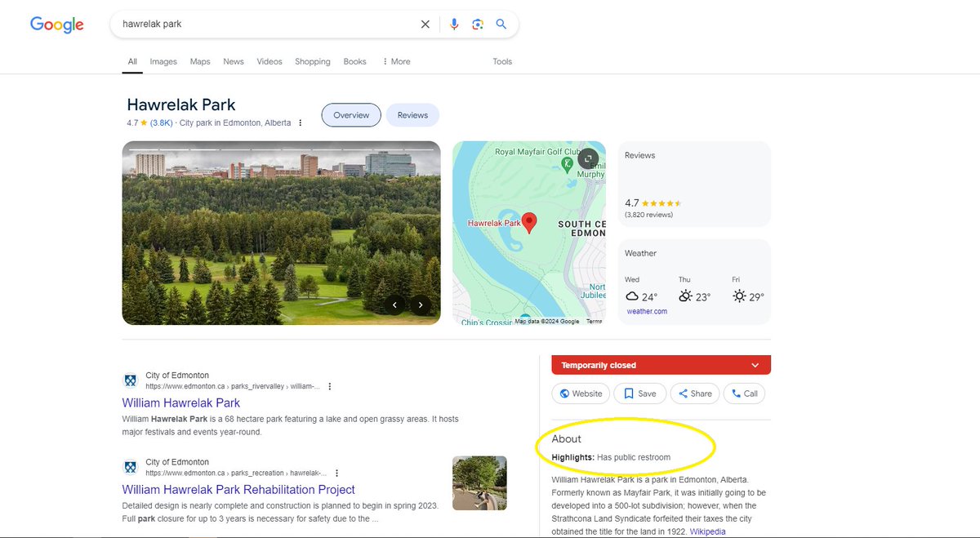Click into the search field with hawrelak park

pos(265,24)
